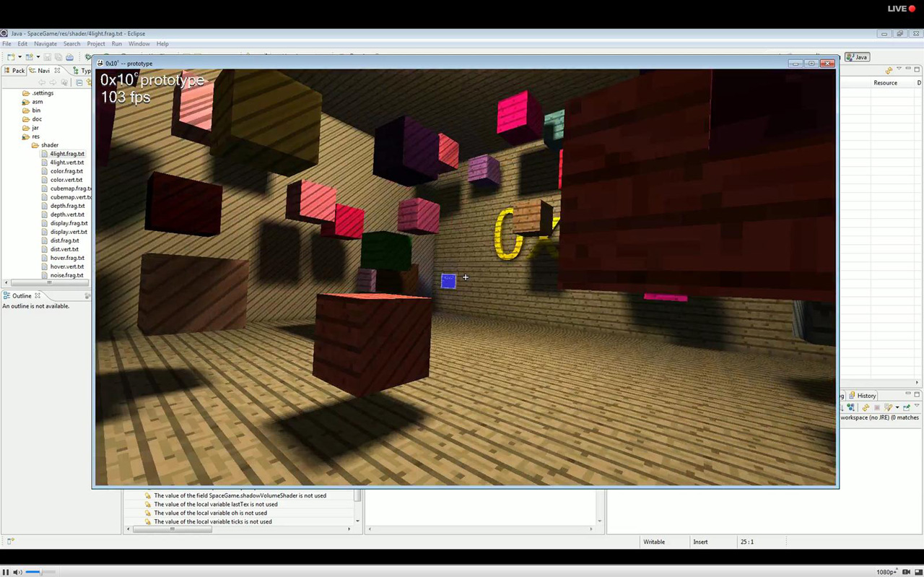Click the Up one level icon in Navigator
The image size is (924, 577).
click(x=65, y=82)
